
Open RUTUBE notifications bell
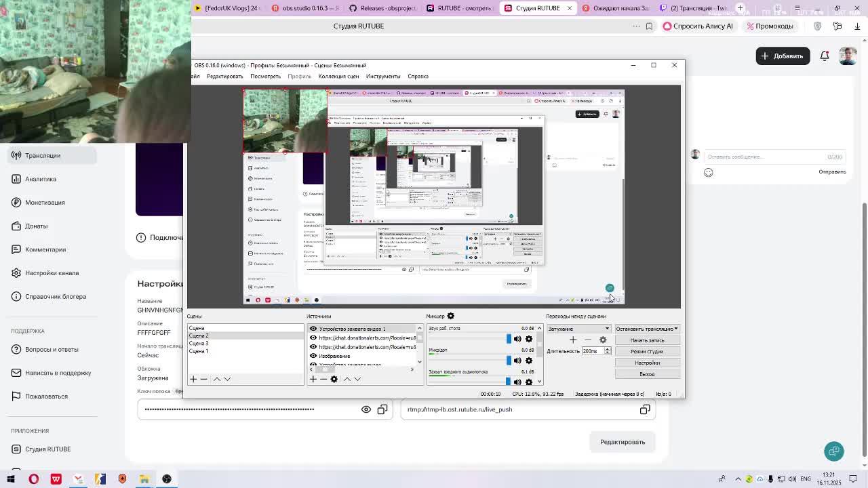[x=825, y=56]
